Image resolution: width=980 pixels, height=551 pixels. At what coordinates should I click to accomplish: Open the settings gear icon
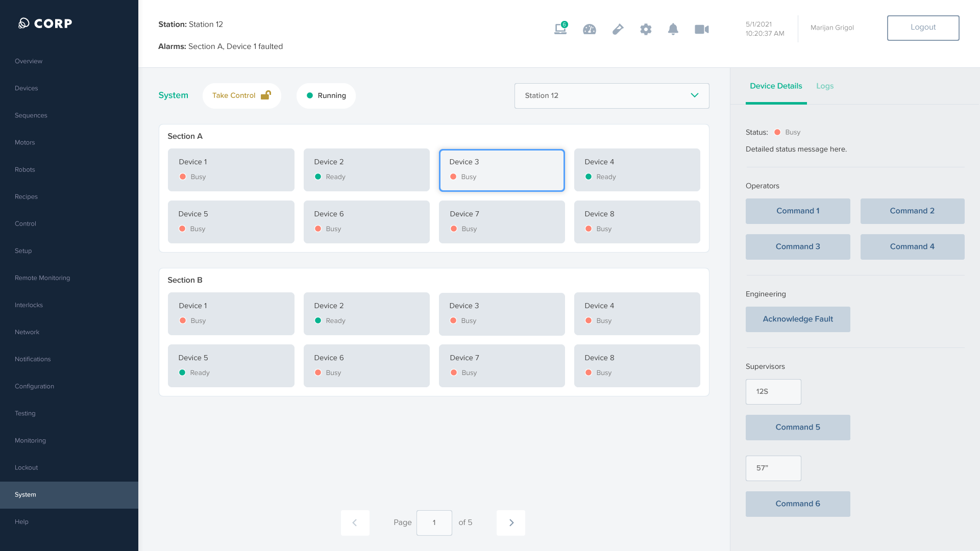point(646,29)
